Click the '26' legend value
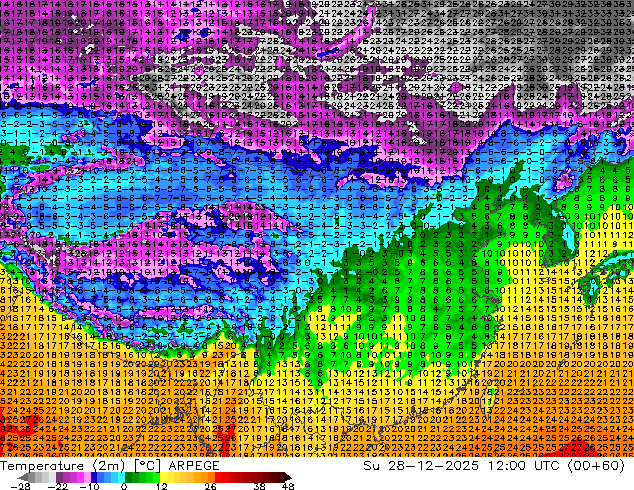This screenshot has height=490, width=634. click(210, 486)
